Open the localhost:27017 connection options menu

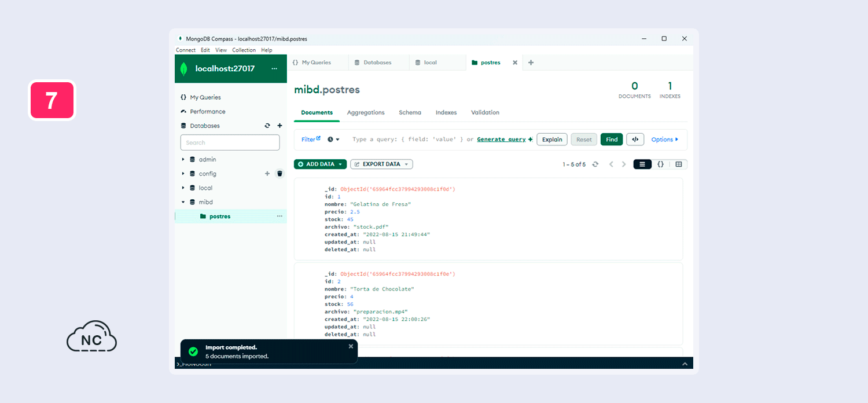click(x=274, y=68)
